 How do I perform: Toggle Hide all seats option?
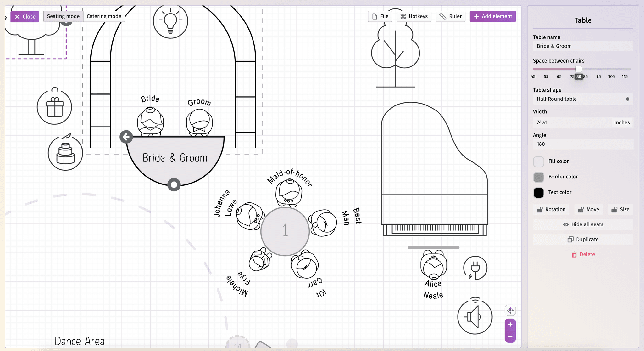[583, 224]
